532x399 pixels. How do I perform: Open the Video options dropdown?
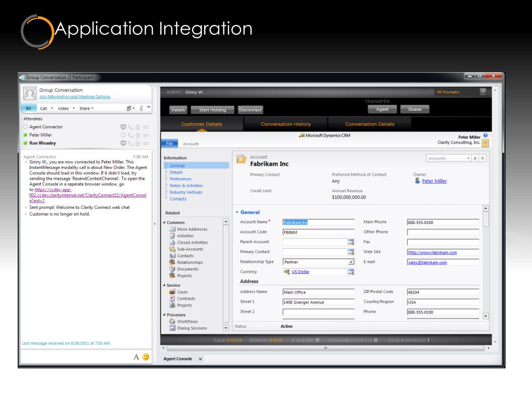(74, 109)
